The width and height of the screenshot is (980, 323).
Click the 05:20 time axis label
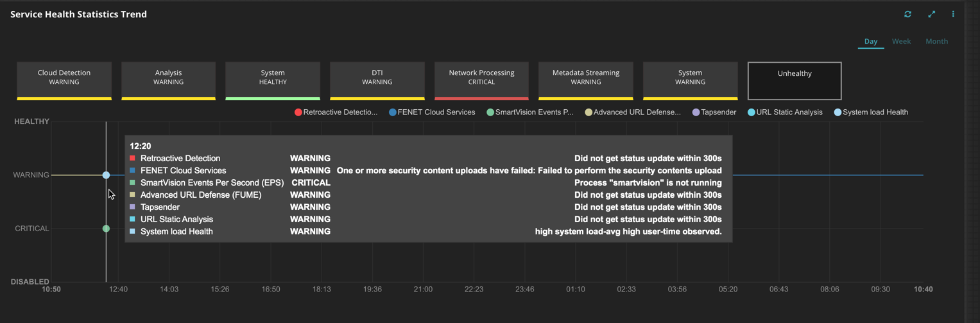point(728,290)
